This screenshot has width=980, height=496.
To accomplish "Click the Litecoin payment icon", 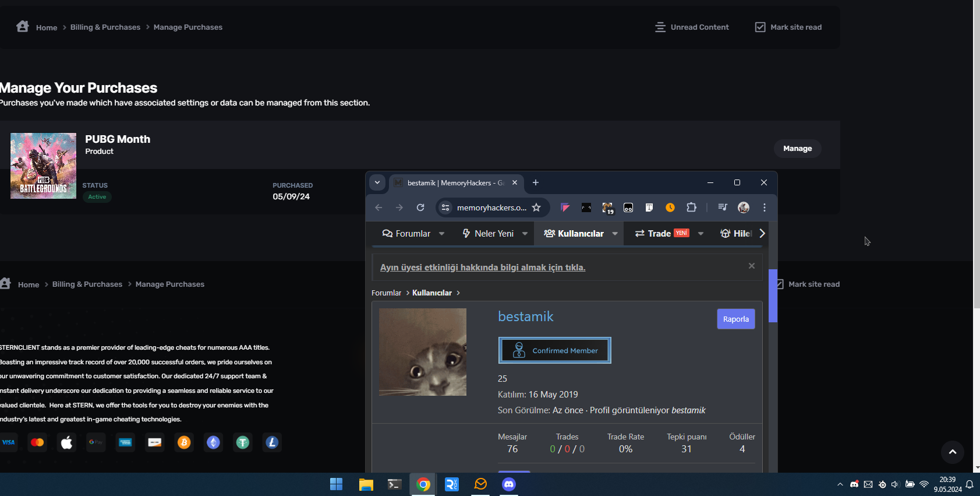I will click(x=272, y=442).
